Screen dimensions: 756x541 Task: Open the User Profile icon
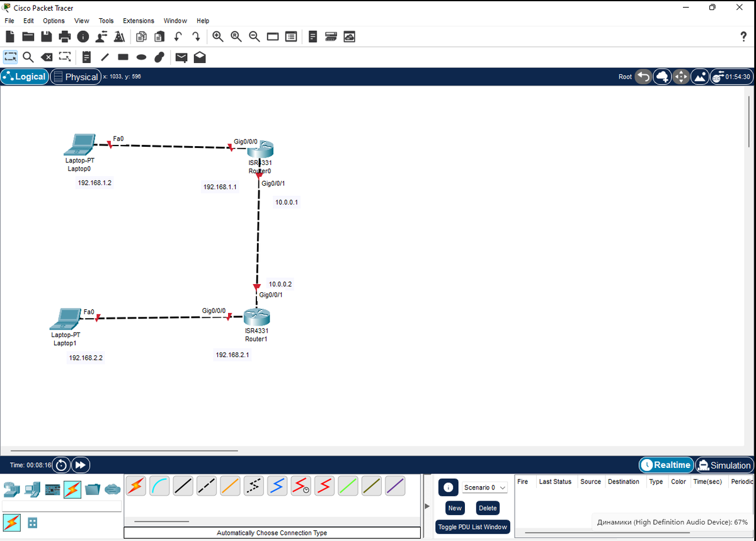tap(101, 37)
